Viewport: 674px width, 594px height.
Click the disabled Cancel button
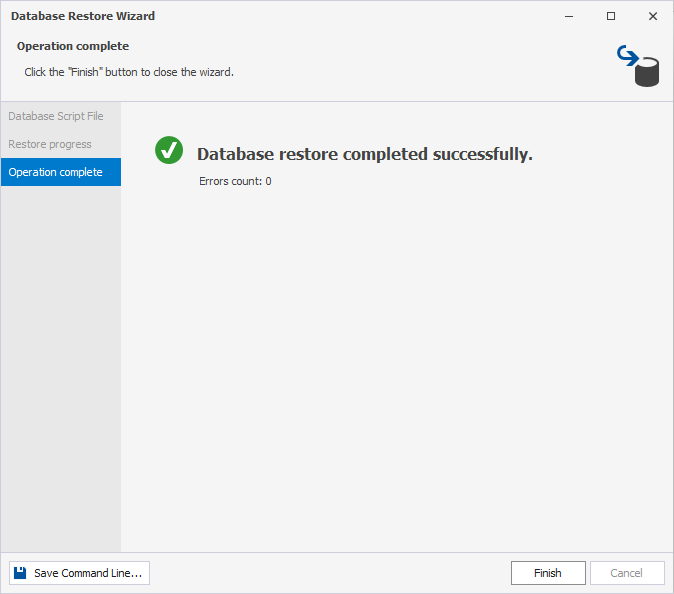click(x=627, y=573)
